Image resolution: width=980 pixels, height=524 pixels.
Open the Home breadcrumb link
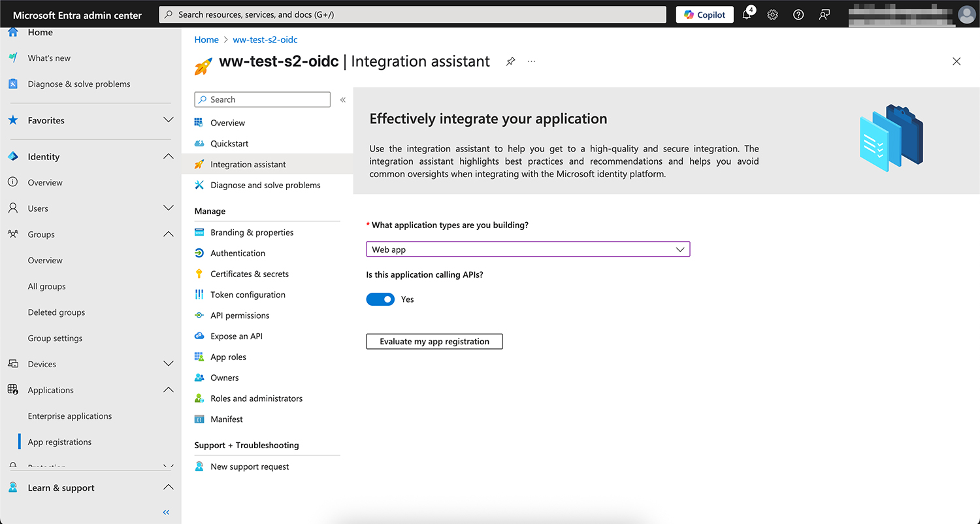206,39
